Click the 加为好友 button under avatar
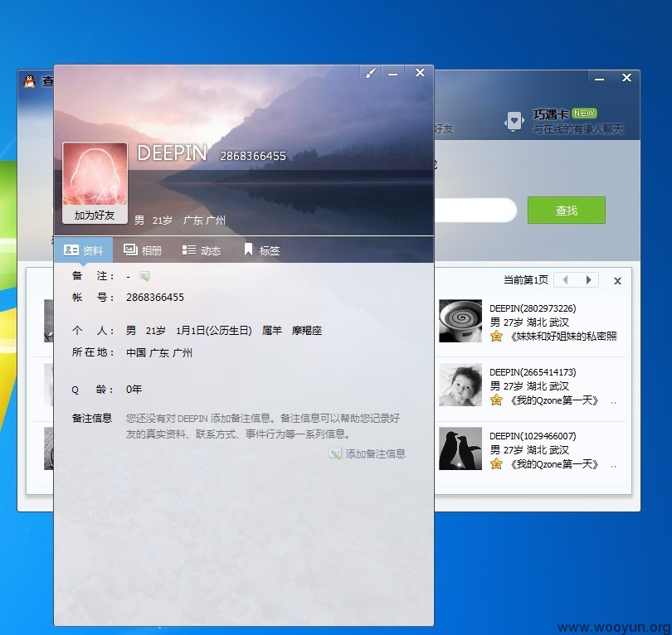This screenshot has height=635, width=672. 95,215
